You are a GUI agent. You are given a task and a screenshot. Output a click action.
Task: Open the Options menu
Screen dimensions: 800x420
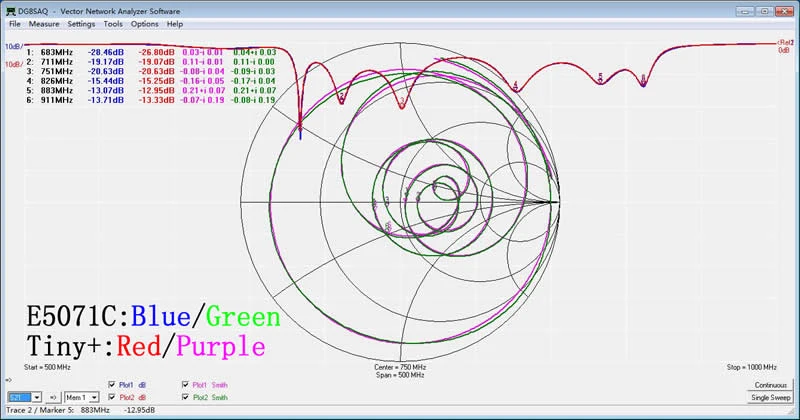(x=144, y=24)
